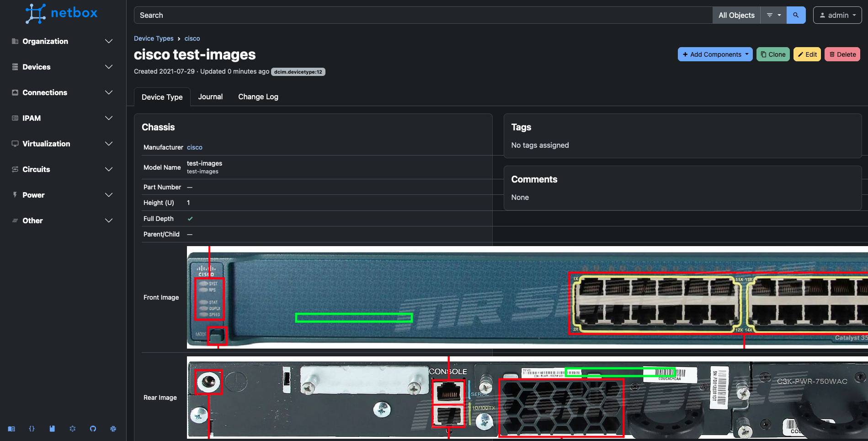Open the API docs bookmark icon
The image size is (868, 441).
pyautogui.click(x=52, y=429)
